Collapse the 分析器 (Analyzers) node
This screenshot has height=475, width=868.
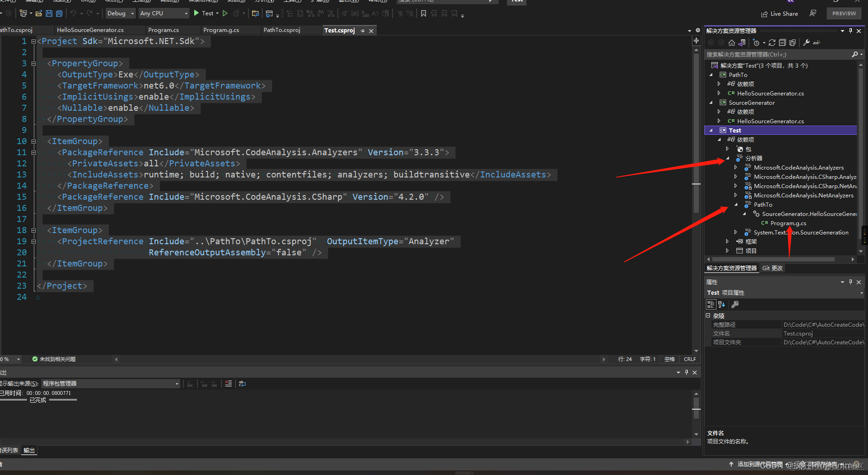(x=728, y=158)
